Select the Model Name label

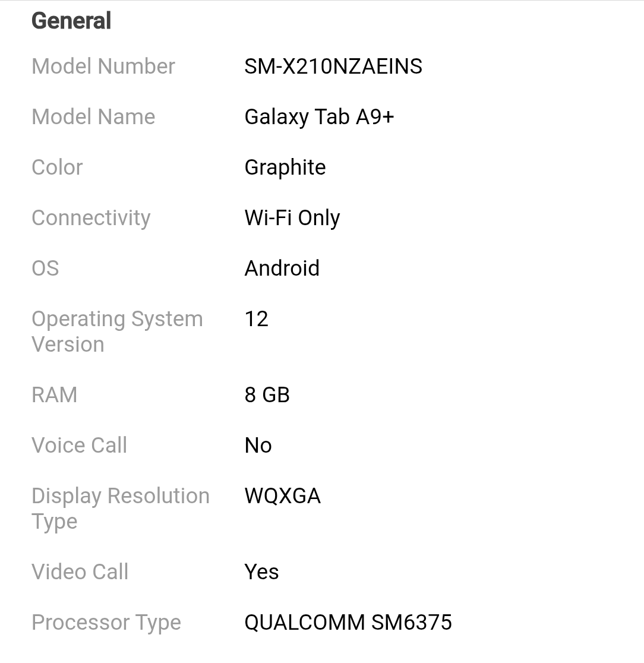pos(93,117)
